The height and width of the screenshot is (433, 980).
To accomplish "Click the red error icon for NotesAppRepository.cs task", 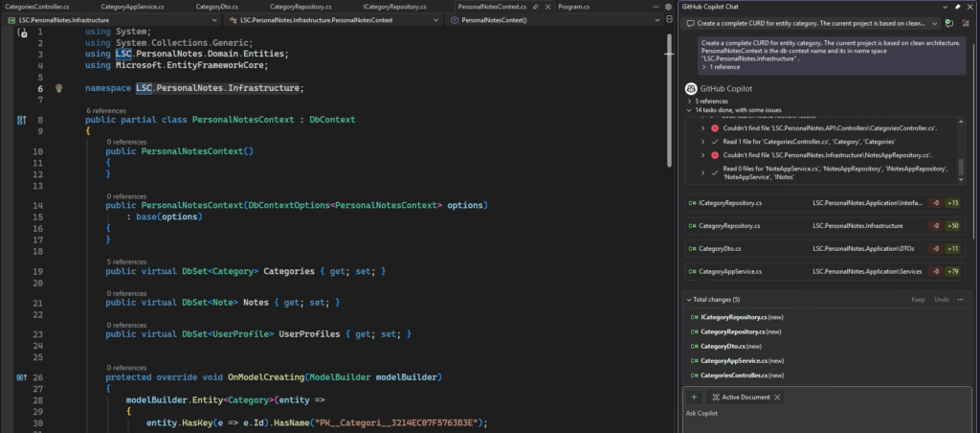I will [x=715, y=155].
